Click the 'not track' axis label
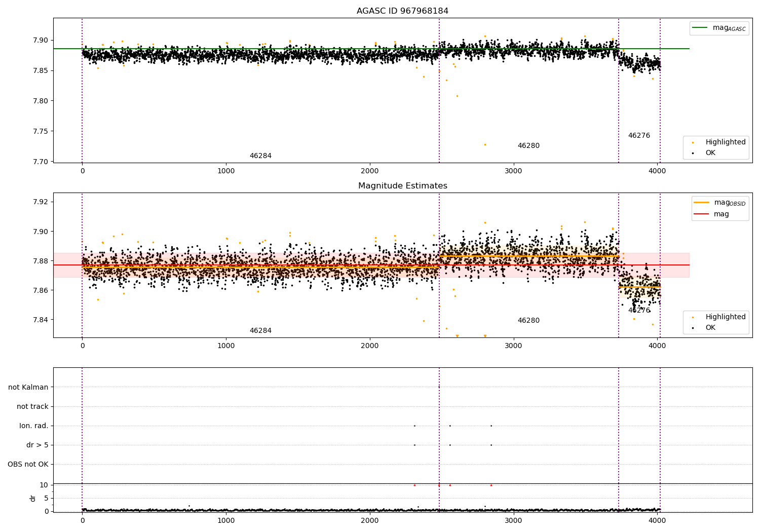This screenshot has width=760, height=532. 32,407
